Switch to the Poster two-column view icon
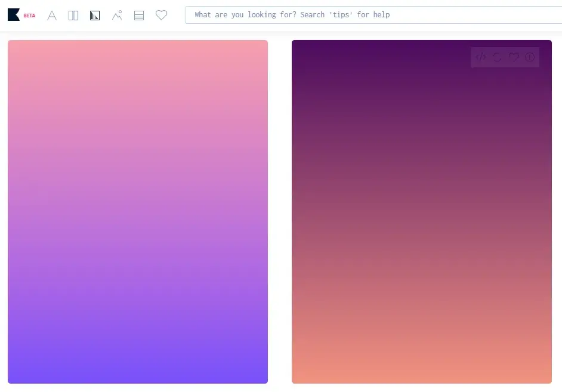Viewport: 562px width, 392px height. point(73,16)
